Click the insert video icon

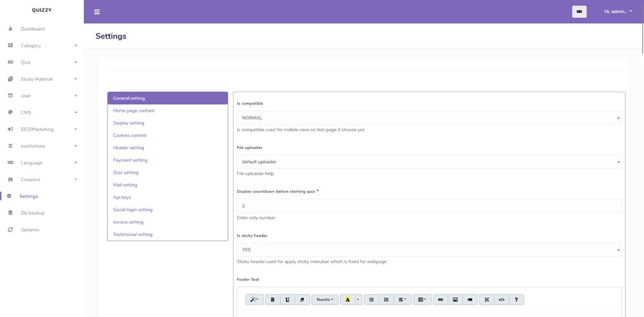click(470, 300)
